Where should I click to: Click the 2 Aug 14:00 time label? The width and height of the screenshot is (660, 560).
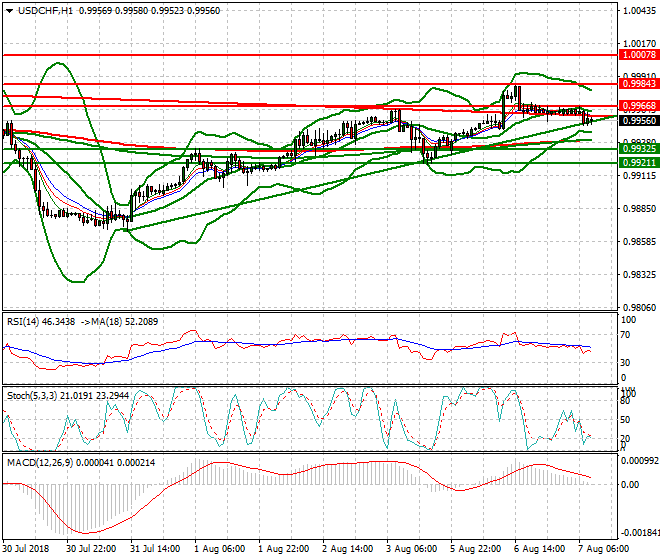347,549
